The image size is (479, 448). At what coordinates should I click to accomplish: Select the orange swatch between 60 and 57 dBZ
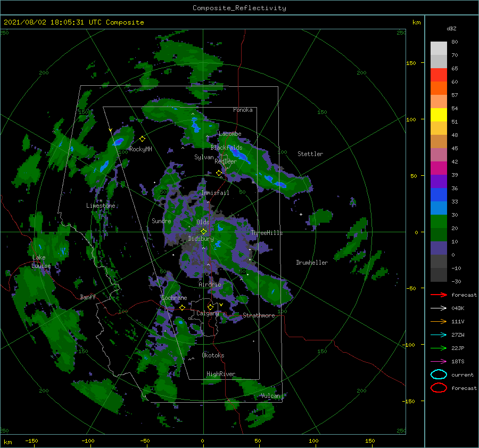tap(439, 88)
